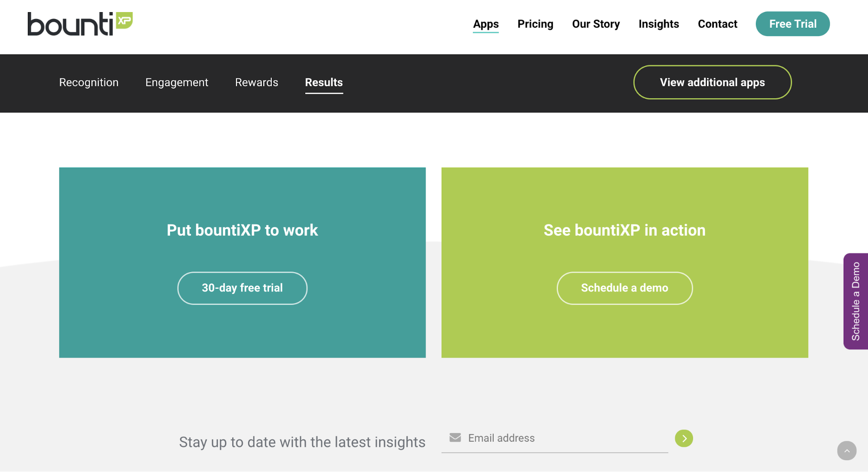Image resolution: width=868 pixels, height=472 pixels.
Task: Open the Insights page
Action: pyautogui.click(x=658, y=24)
